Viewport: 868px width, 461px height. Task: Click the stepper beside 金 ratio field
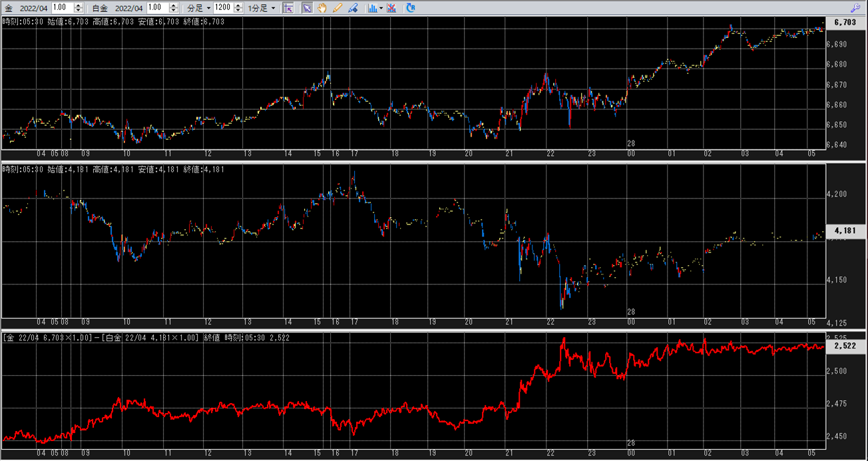click(79, 8)
